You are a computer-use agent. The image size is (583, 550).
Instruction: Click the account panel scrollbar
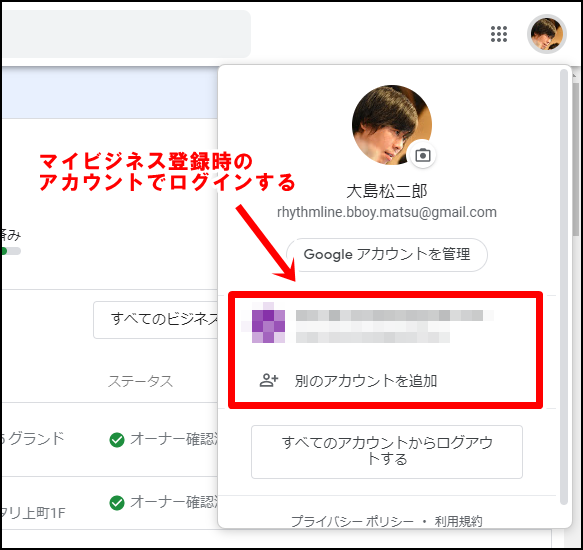(564, 286)
